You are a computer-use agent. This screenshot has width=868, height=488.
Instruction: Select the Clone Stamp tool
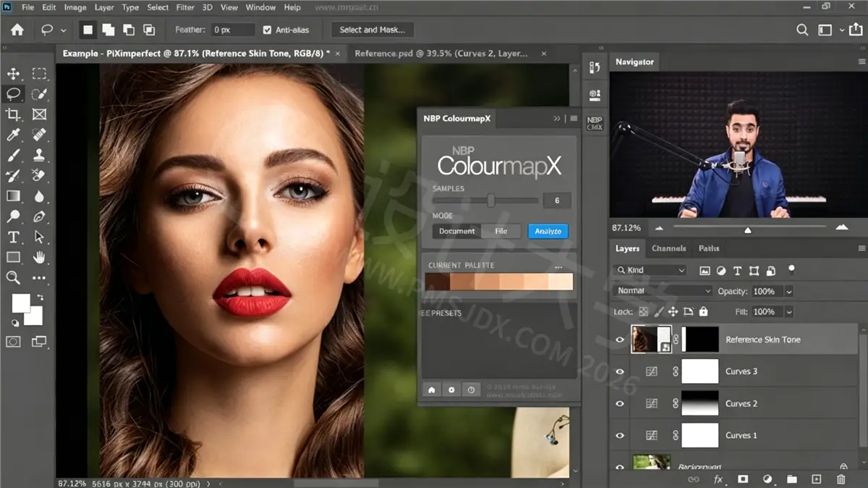pyautogui.click(x=39, y=155)
